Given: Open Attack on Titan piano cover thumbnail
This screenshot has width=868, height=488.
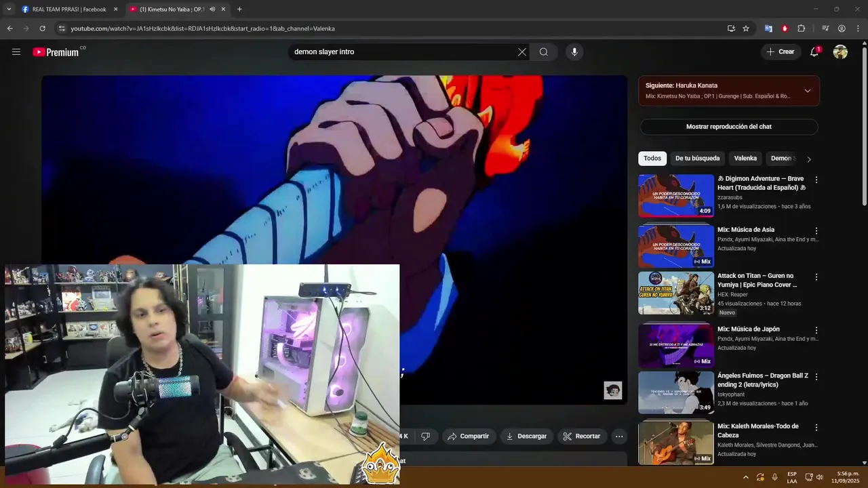Looking at the screenshot, I should click(x=676, y=293).
